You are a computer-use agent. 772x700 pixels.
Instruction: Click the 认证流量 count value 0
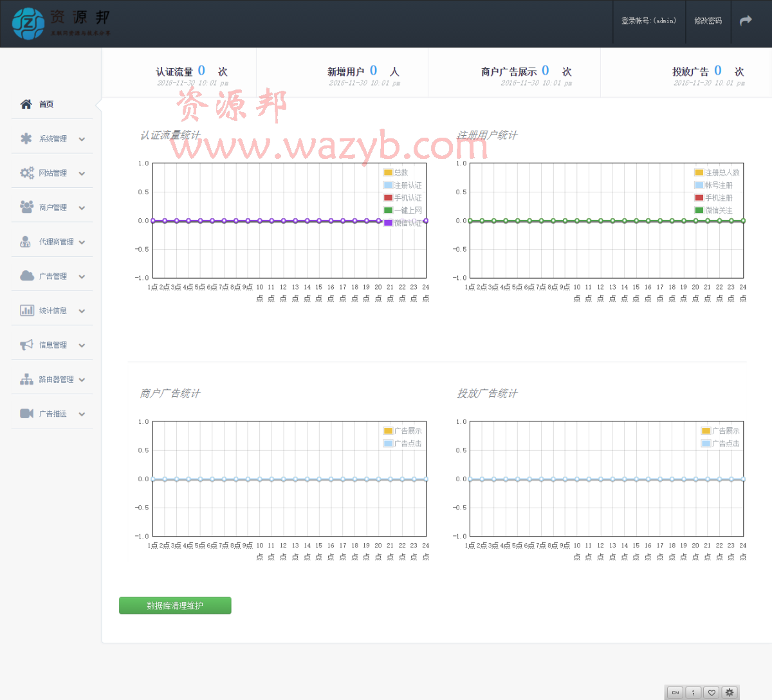coord(201,70)
